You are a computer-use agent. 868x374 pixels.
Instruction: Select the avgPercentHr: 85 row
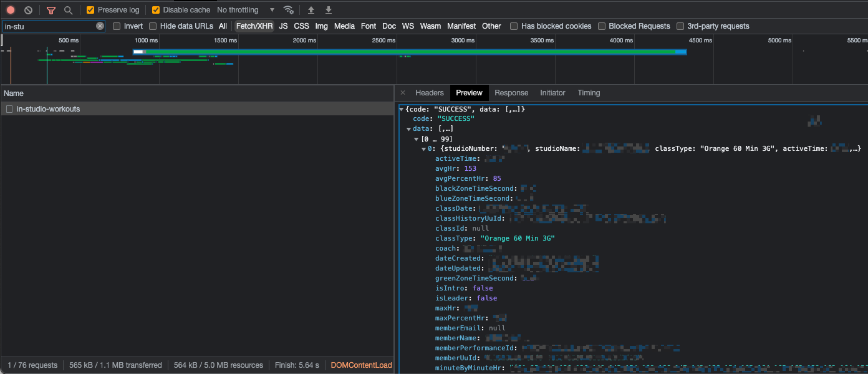click(468, 179)
